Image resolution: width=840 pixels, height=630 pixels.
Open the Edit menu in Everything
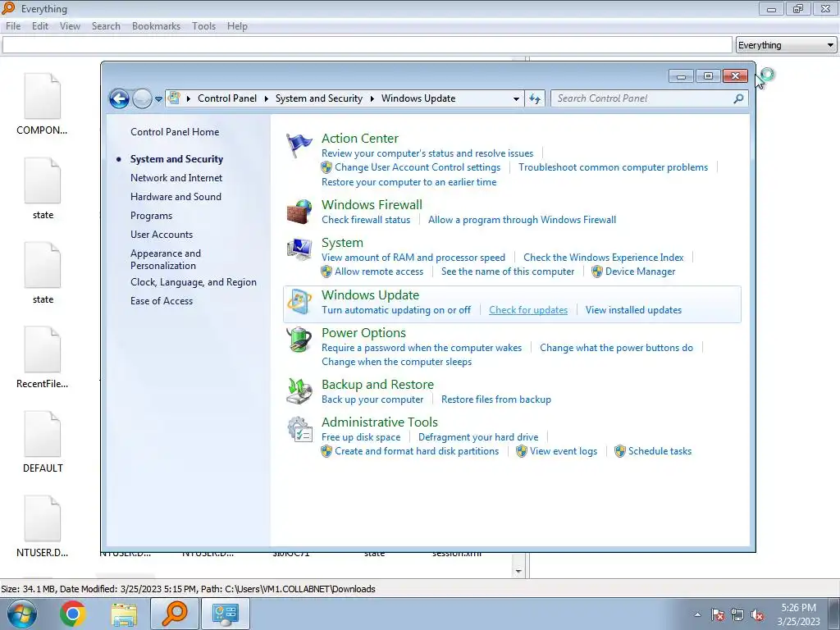[x=40, y=25]
